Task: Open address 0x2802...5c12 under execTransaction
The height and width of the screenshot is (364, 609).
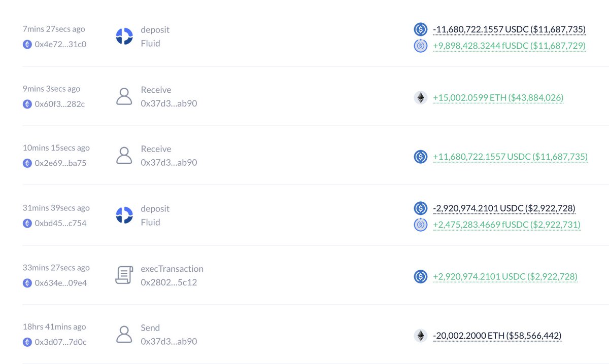Action: point(169,282)
